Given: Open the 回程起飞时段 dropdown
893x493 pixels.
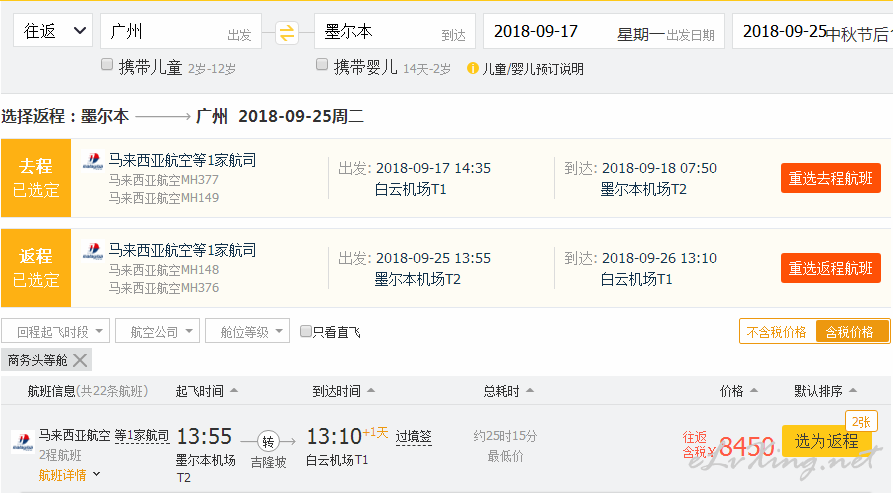Looking at the screenshot, I should tap(55, 331).
